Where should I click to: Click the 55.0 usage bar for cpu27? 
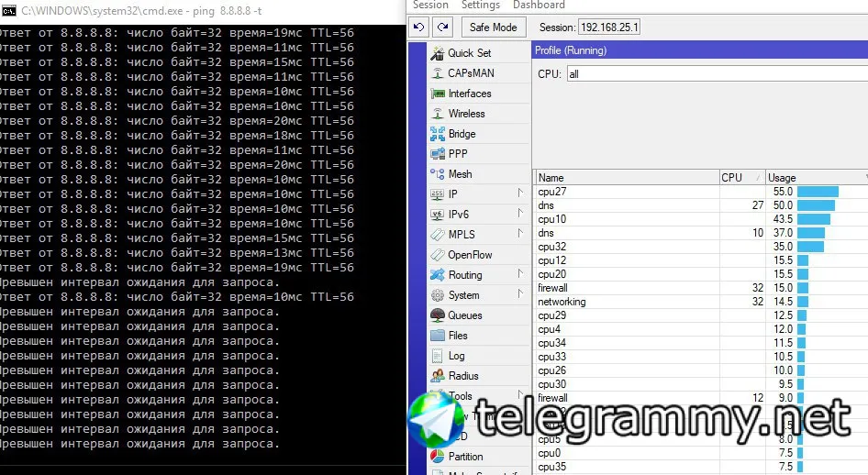818,192
